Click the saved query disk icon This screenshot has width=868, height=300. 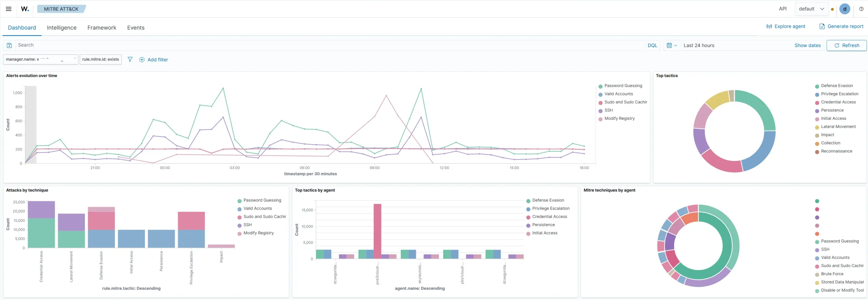(x=9, y=45)
